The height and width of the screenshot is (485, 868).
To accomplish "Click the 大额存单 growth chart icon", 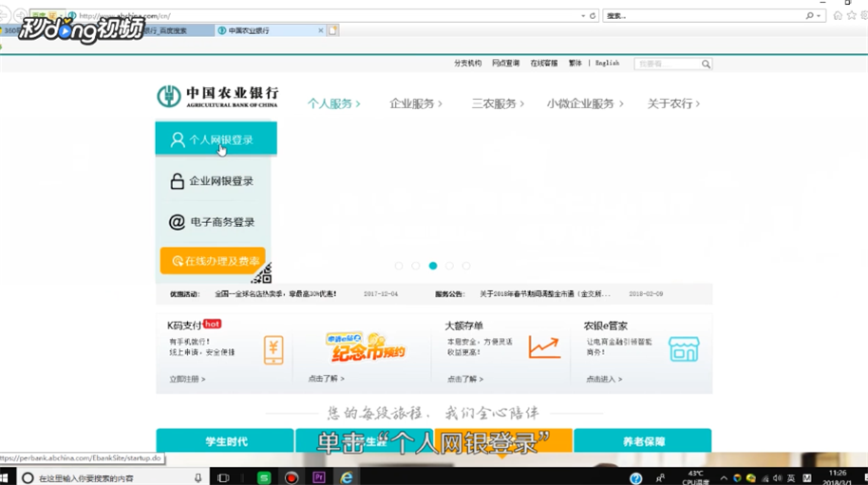I will [544, 346].
